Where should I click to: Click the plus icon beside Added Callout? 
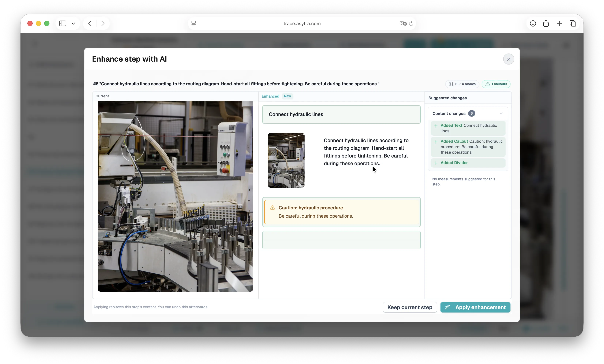pos(436,142)
